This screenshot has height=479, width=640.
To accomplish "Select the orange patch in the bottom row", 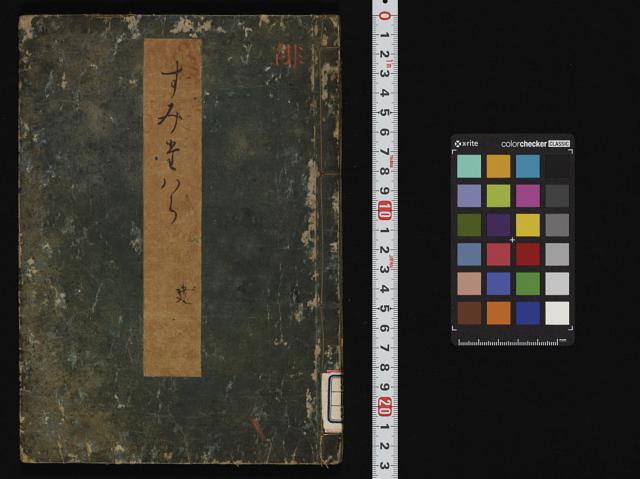I will (498, 313).
